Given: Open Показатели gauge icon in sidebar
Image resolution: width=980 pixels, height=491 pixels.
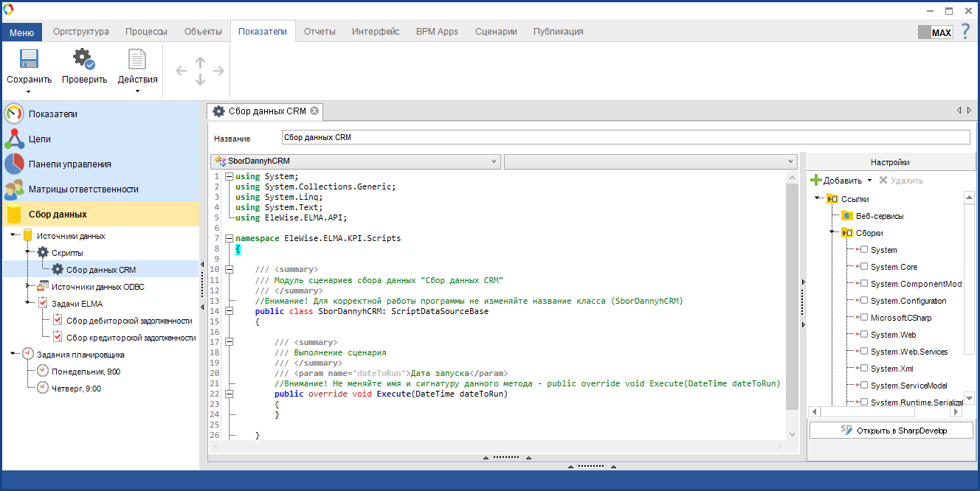Looking at the screenshot, I should [x=14, y=114].
